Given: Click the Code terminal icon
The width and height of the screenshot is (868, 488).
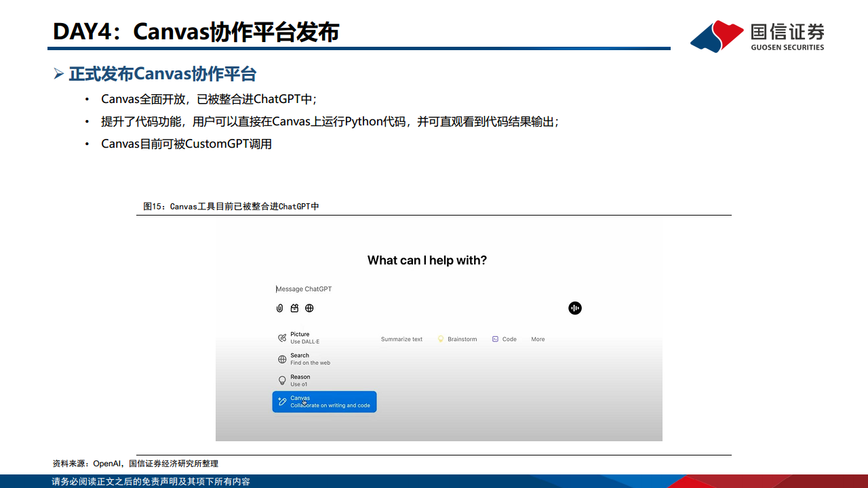Looking at the screenshot, I should (x=495, y=339).
